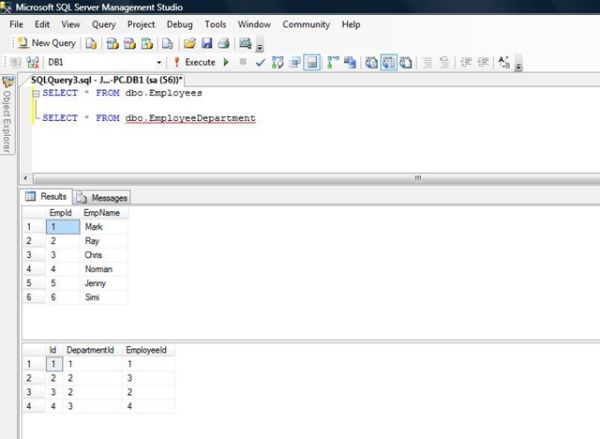The height and width of the screenshot is (439, 600).
Task: Click dbo.EmployeeDepartment in the query editor
Action: 190,118
